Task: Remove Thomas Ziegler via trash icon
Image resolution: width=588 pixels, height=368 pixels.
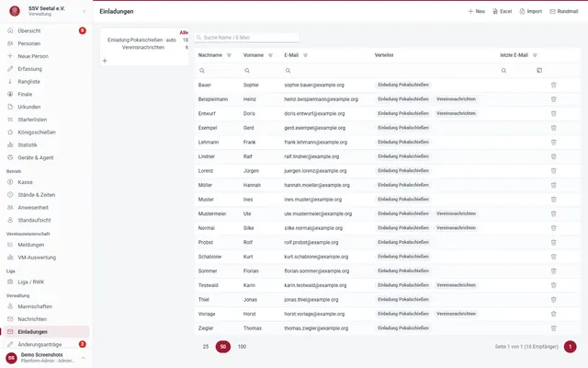Action: click(553, 328)
